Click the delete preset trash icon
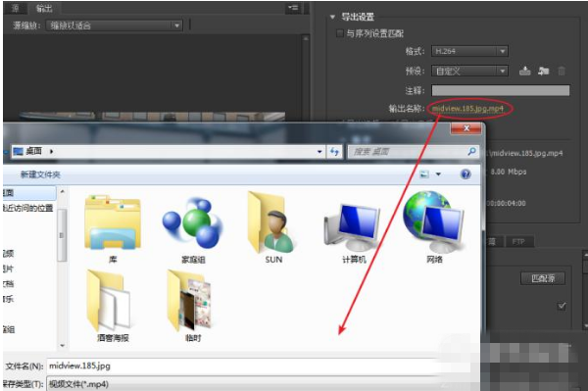This screenshot has width=588, height=391. pyautogui.click(x=562, y=71)
